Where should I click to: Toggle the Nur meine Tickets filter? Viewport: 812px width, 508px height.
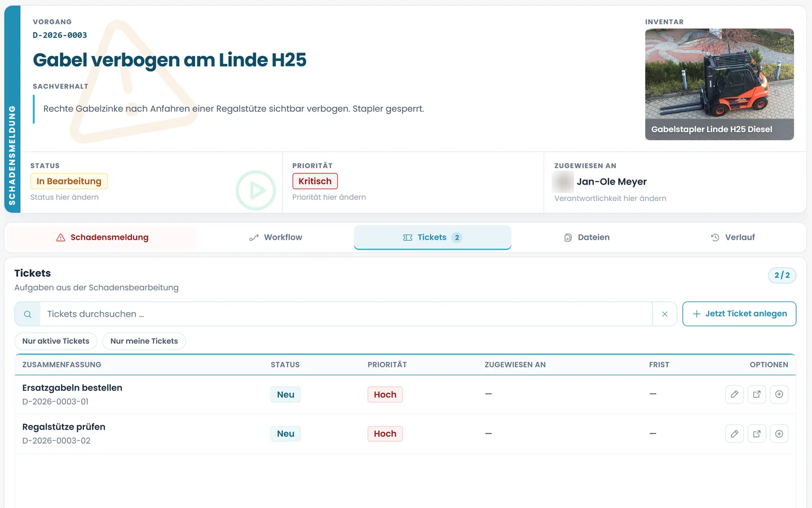(144, 341)
